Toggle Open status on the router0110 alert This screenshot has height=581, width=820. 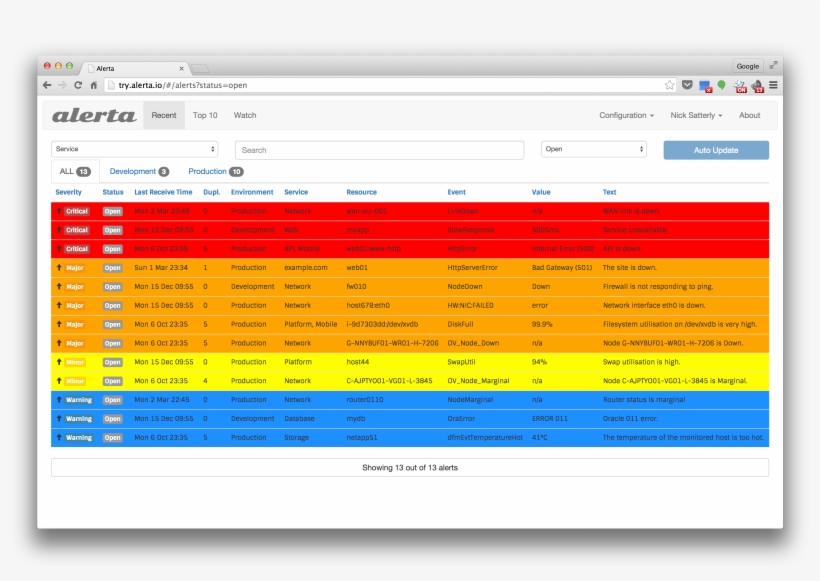click(x=113, y=399)
